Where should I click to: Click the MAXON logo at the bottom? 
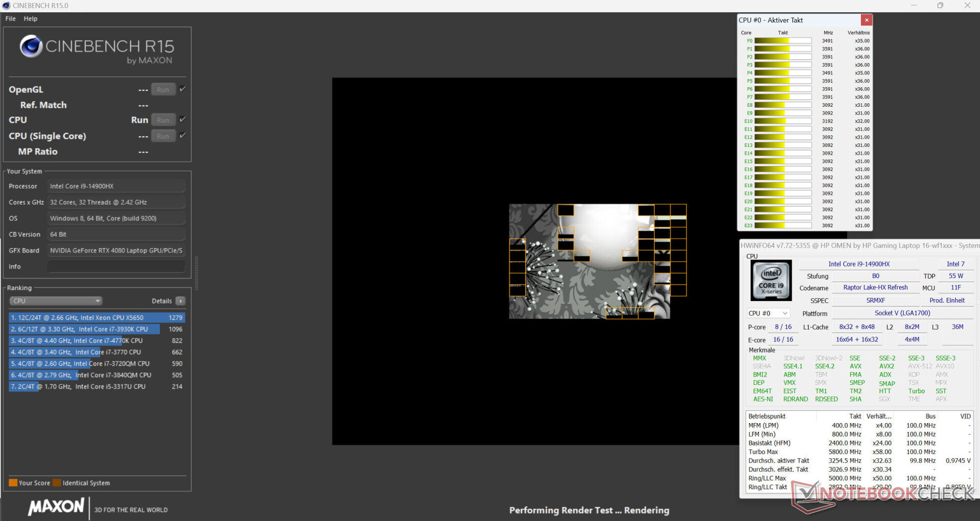click(x=56, y=507)
